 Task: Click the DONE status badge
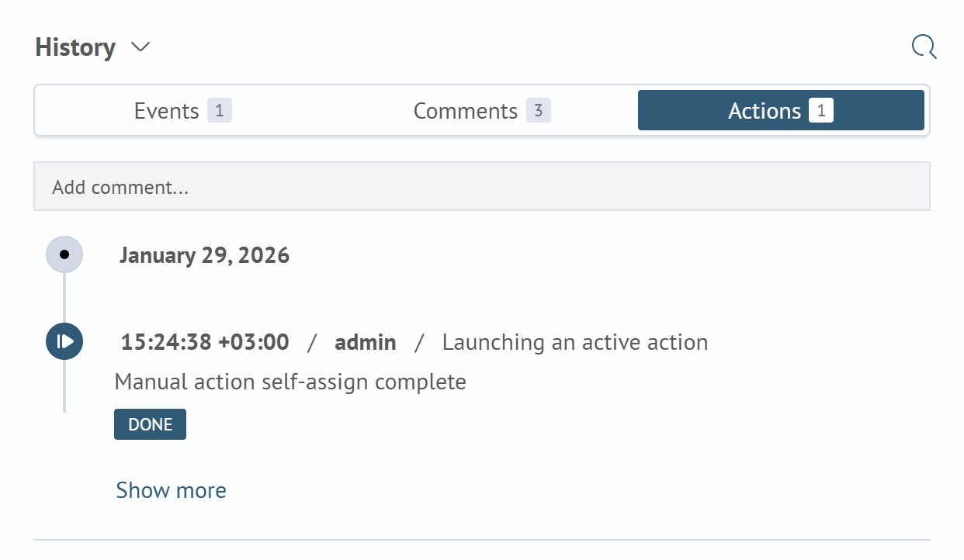click(150, 424)
